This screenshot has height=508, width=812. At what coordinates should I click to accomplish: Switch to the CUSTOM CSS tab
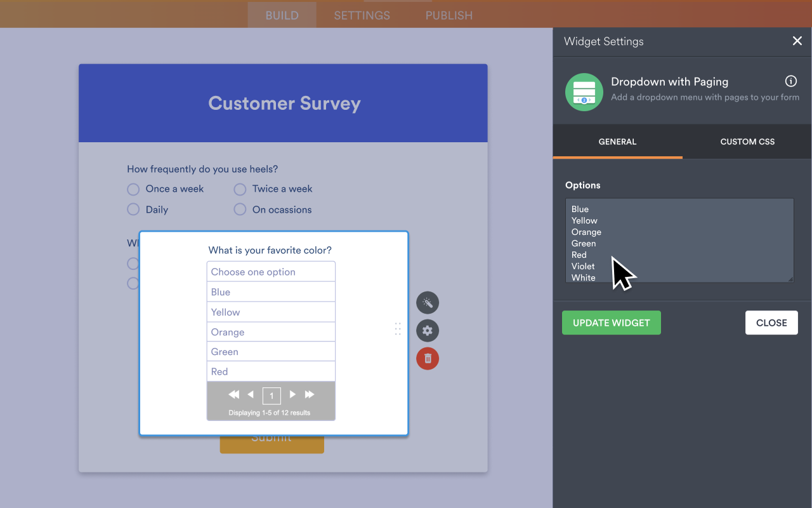point(747,142)
